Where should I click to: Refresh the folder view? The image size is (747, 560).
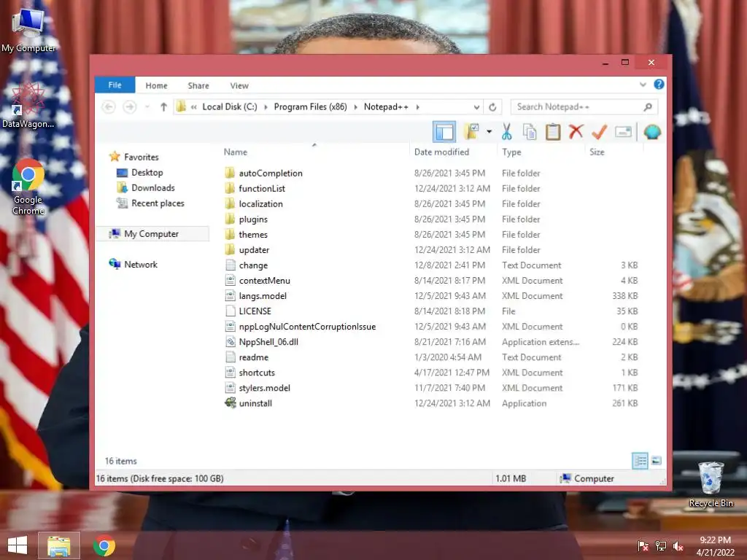(x=492, y=107)
